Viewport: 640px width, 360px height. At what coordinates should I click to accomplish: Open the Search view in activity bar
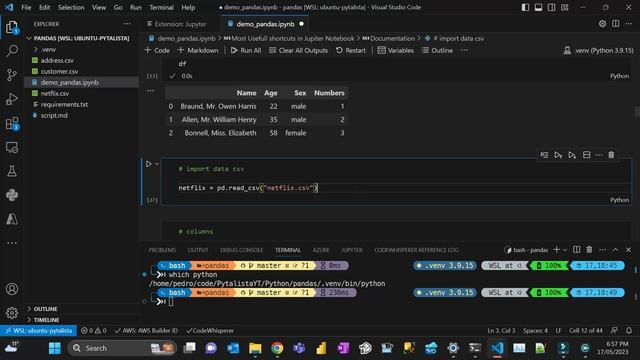point(12,51)
